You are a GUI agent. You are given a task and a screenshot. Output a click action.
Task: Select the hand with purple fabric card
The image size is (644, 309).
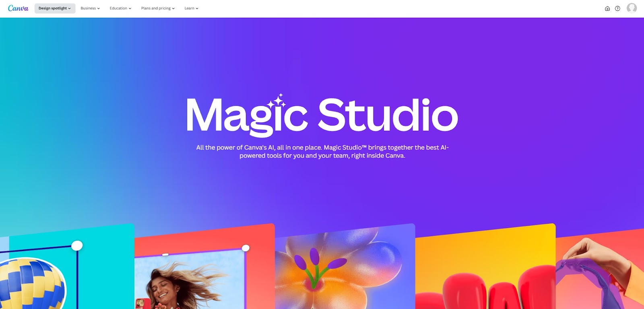pos(600,270)
